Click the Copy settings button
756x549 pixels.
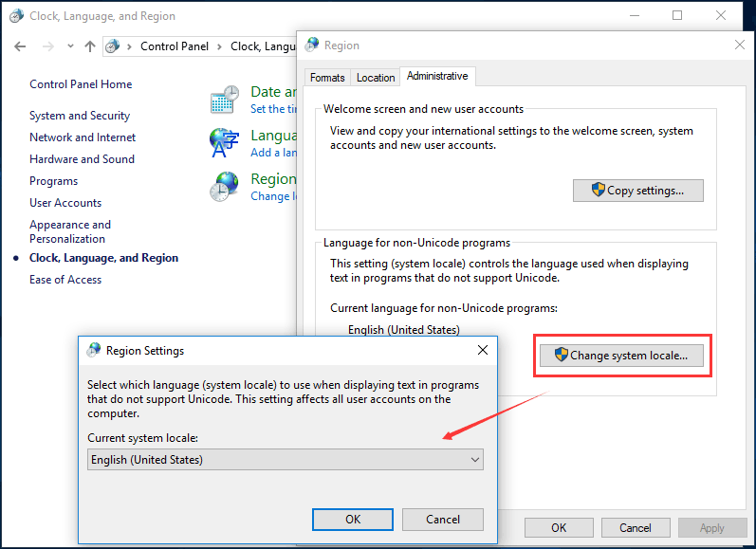637,190
